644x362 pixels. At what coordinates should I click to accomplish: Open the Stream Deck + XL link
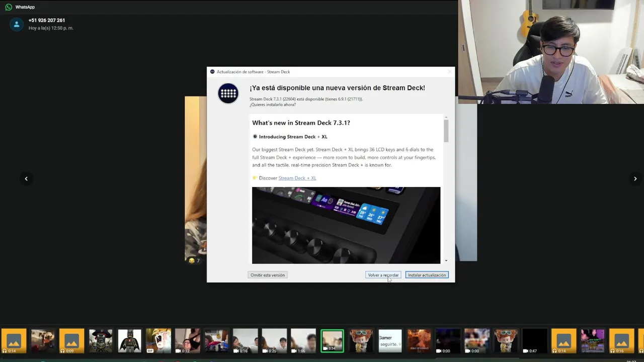click(x=297, y=178)
